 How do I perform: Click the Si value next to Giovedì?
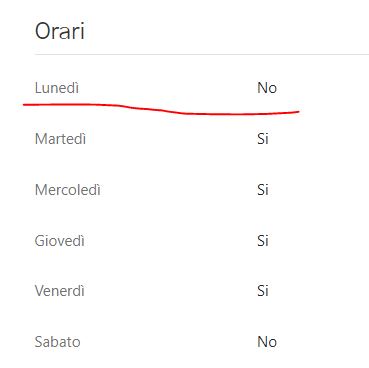coord(263,240)
